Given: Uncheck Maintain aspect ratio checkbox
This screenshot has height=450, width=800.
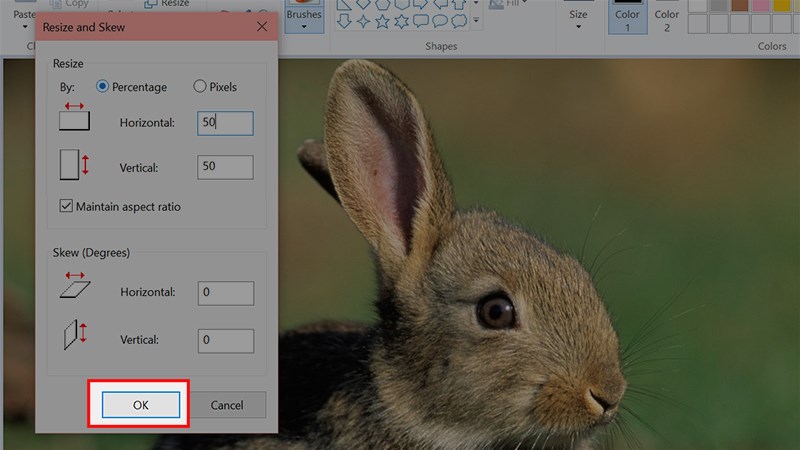Looking at the screenshot, I should click(67, 206).
